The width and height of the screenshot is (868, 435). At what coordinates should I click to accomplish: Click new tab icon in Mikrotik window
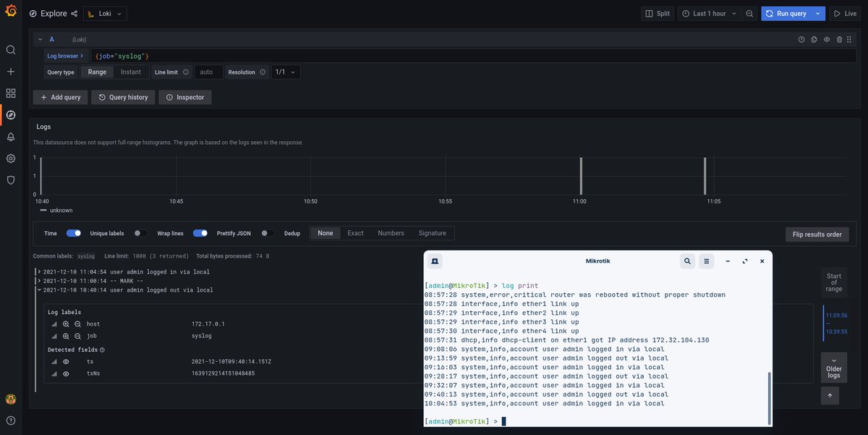click(435, 261)
